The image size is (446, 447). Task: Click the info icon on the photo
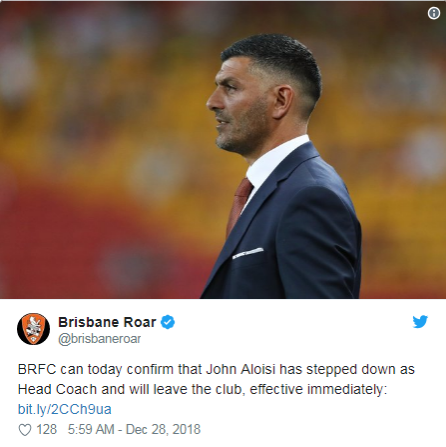(x=434, y=13)
